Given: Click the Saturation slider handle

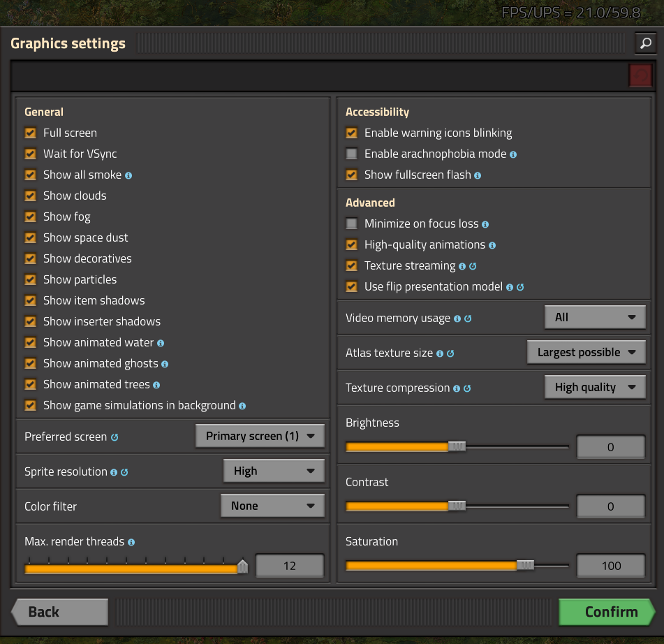Looking at the screenshot, I should pos(526,565).
